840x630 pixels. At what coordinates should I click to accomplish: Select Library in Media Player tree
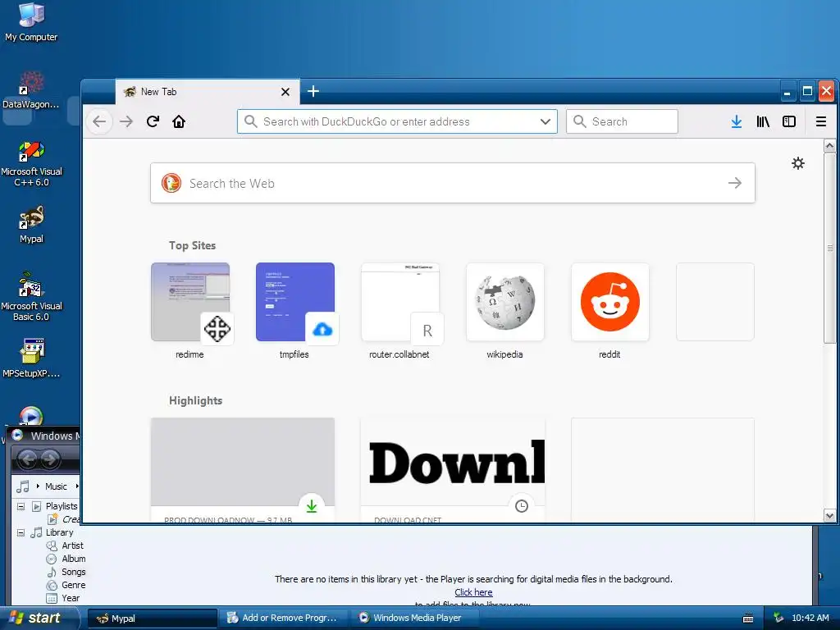click(x=59, y=532)
